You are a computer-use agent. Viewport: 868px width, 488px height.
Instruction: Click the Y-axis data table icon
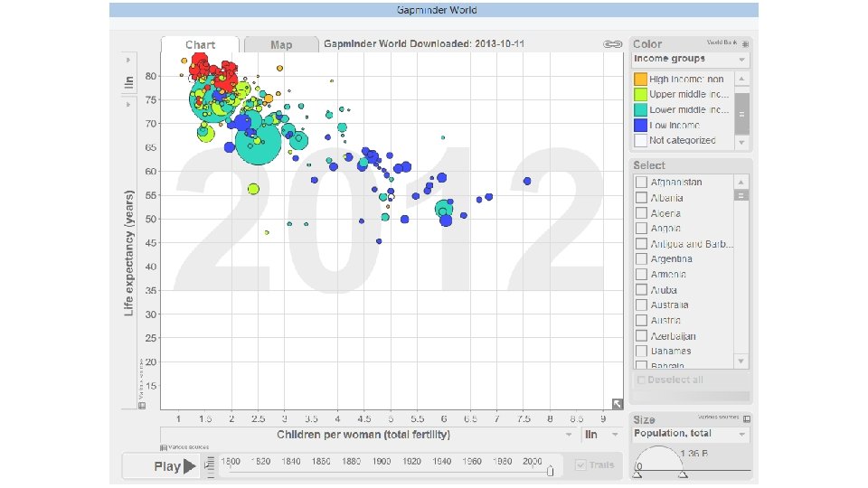142,406
